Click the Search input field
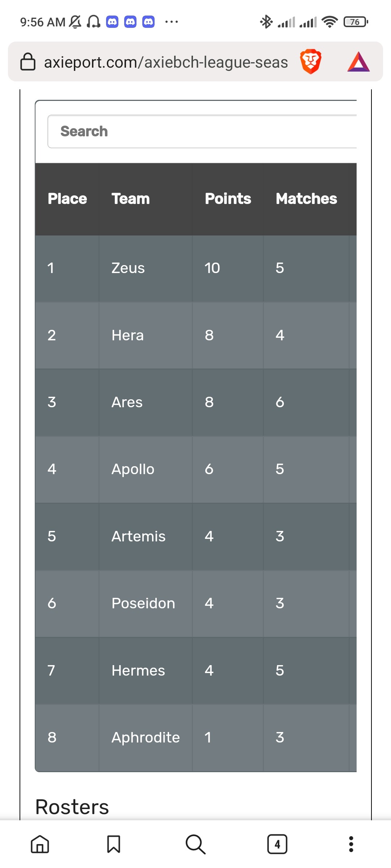Image resolution: width=391 pixels, height=868 pixels. coord(202,131)
